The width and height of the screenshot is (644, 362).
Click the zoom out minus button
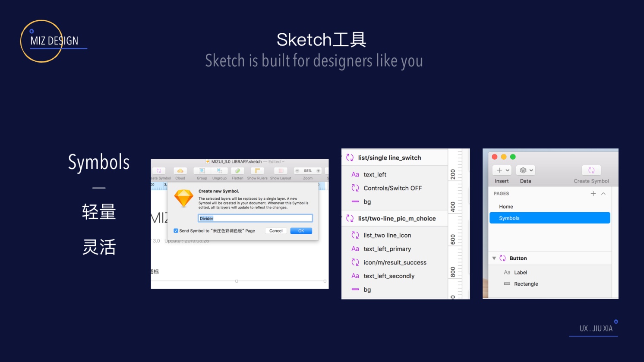coord(297,171)
